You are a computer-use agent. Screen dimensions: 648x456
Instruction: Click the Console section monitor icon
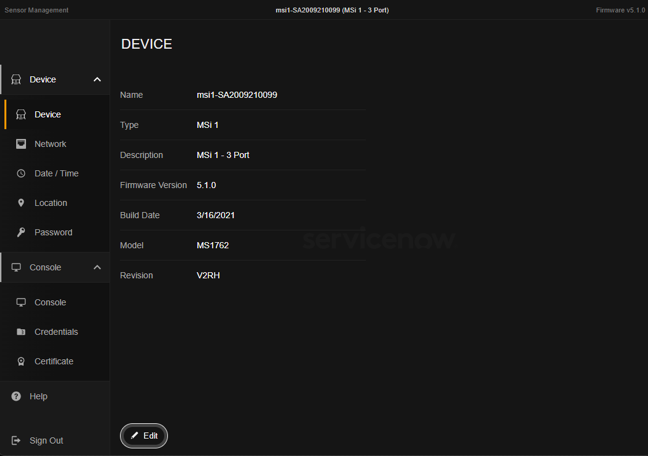pos(16,267)
